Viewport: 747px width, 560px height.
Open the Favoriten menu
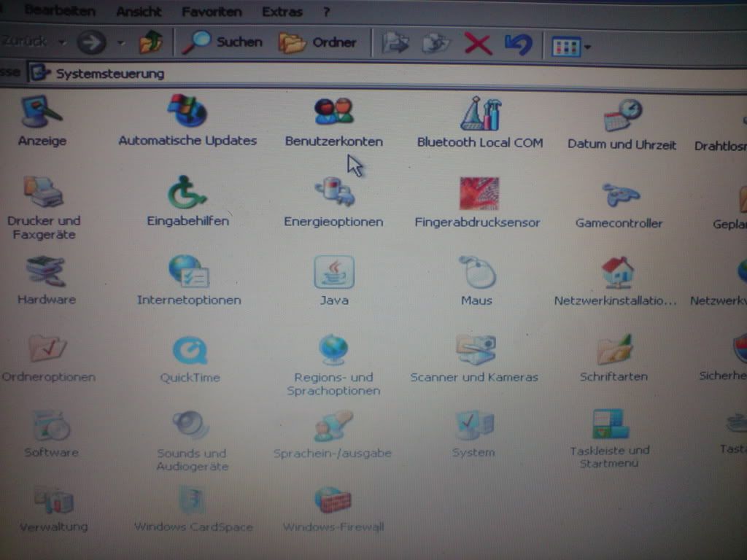pyautogui.click(x=212, y=12)
